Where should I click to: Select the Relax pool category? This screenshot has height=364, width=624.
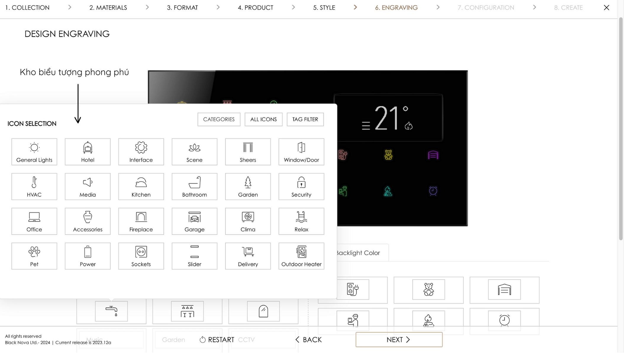coord(301,221)
